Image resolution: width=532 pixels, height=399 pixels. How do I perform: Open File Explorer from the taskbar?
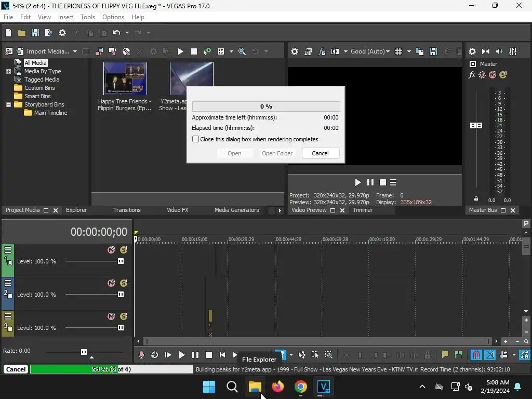[255, 387]
